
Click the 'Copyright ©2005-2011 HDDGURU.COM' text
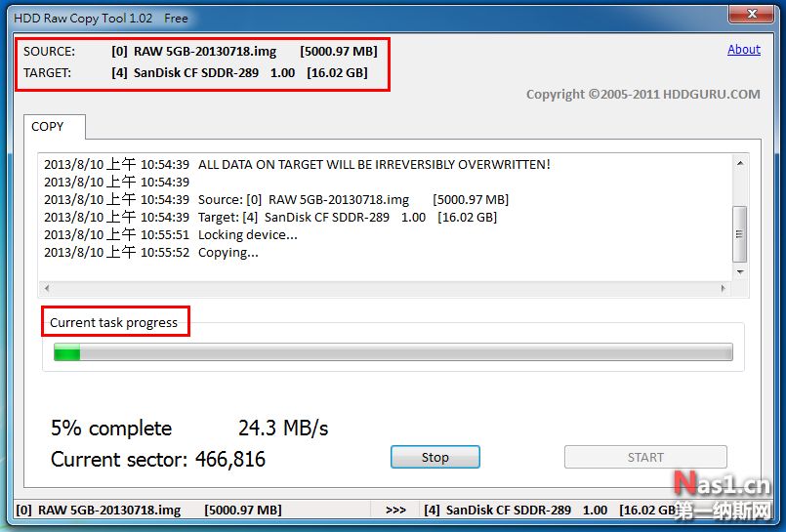click(x=643, y=94)
